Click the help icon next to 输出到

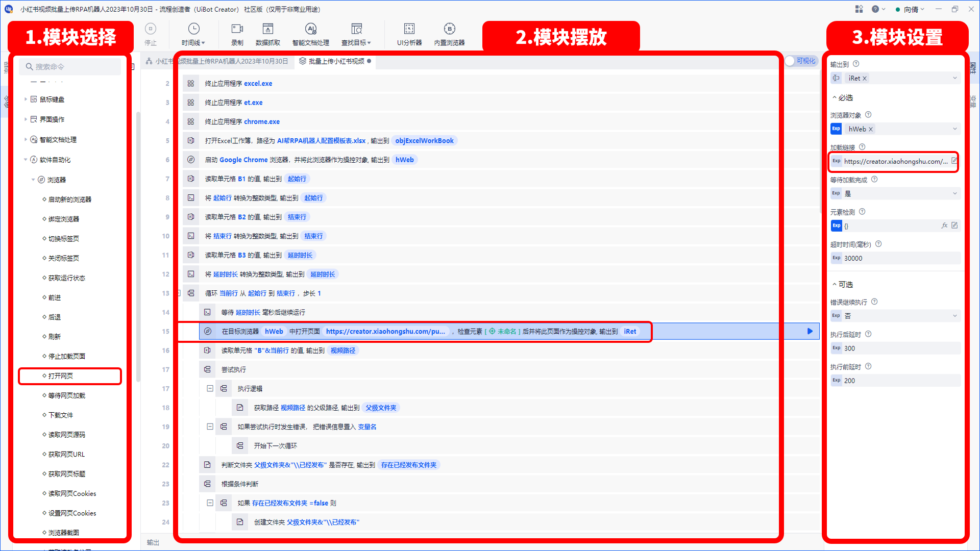click(x=856, y=64)
